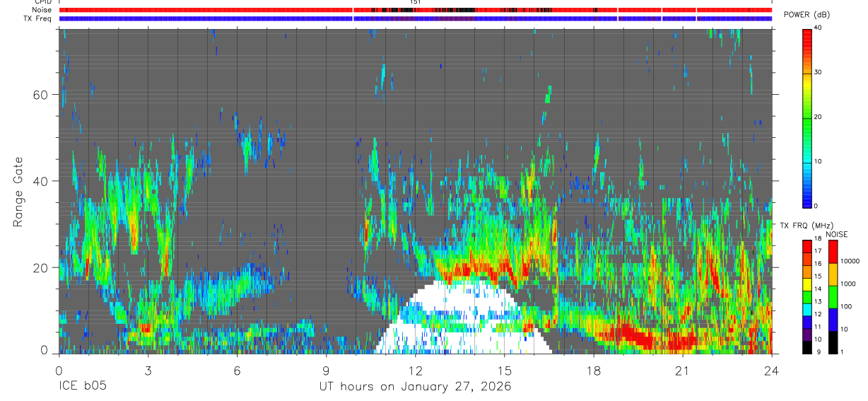Click the 'NOISE' legend title
This screenshot has width=868, height=401.
[838, 234]
